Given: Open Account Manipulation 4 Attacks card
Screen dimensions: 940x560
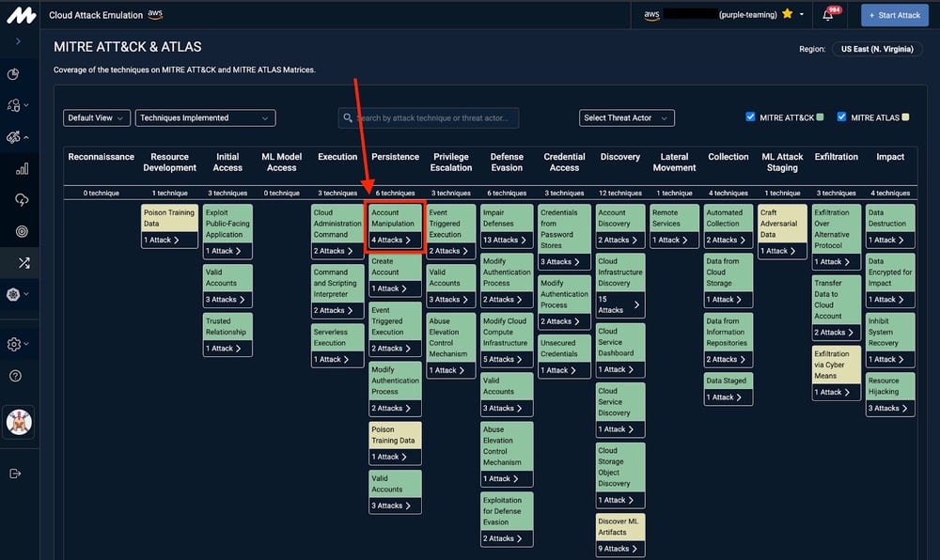Looking at the screenshot, I should pyautogui.click(x=395, y=241).
